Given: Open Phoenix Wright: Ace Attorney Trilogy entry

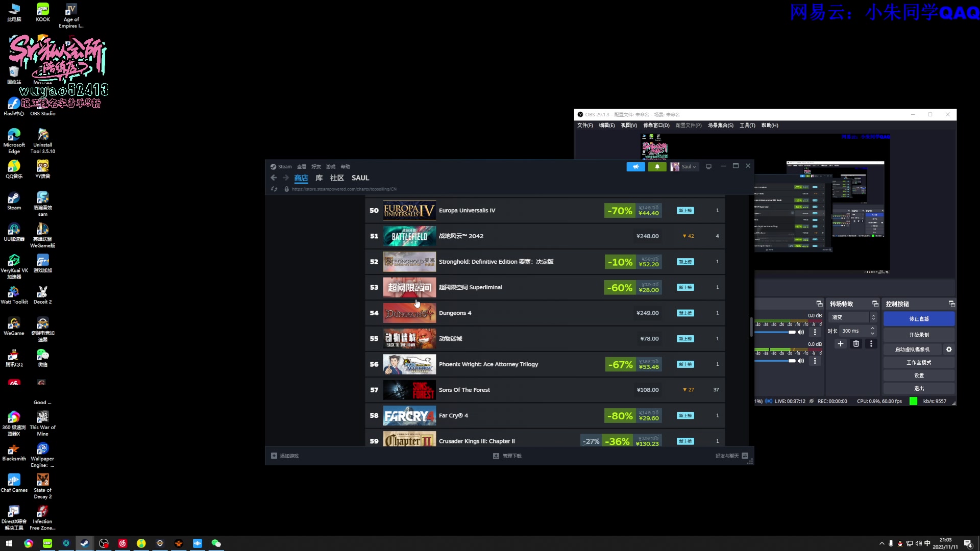Looking at the screenshot, I should tap(545, 364).
